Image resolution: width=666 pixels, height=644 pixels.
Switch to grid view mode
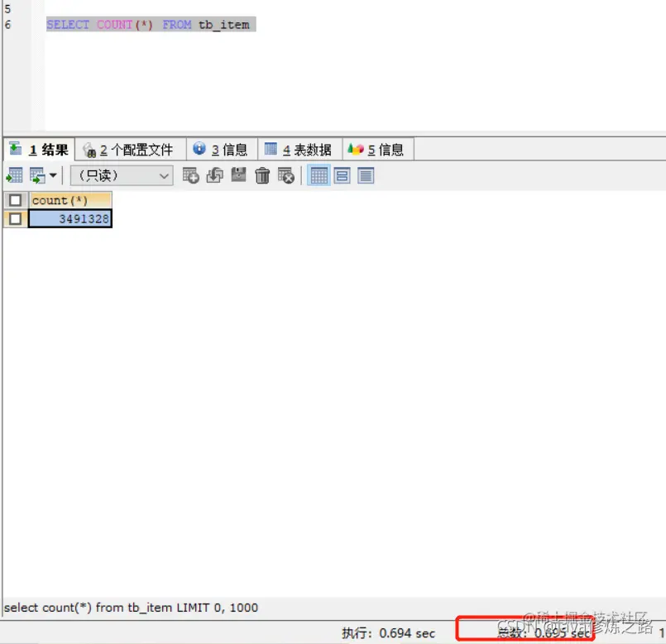point(319,175)
